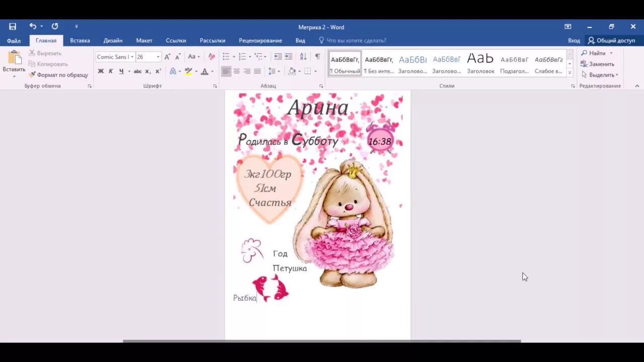Clear all formatting with the eraser icon
Viewport: 644px width, 362px height.
pyautogui.click(x=212, y=57)
